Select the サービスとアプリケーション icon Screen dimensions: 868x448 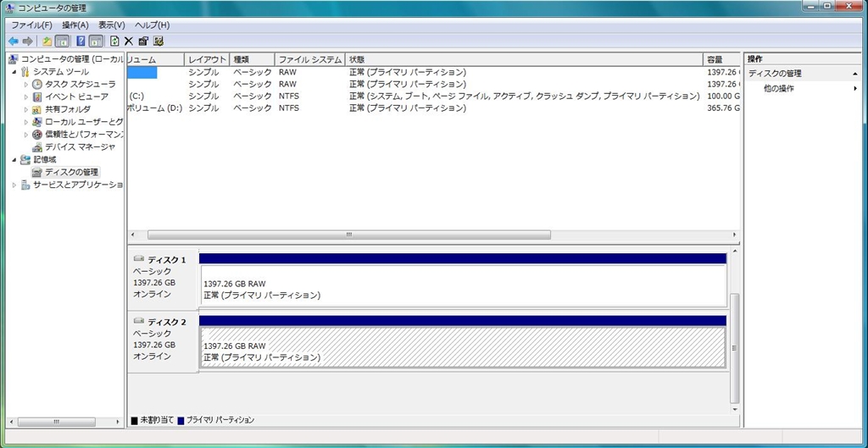pos(25,185)
